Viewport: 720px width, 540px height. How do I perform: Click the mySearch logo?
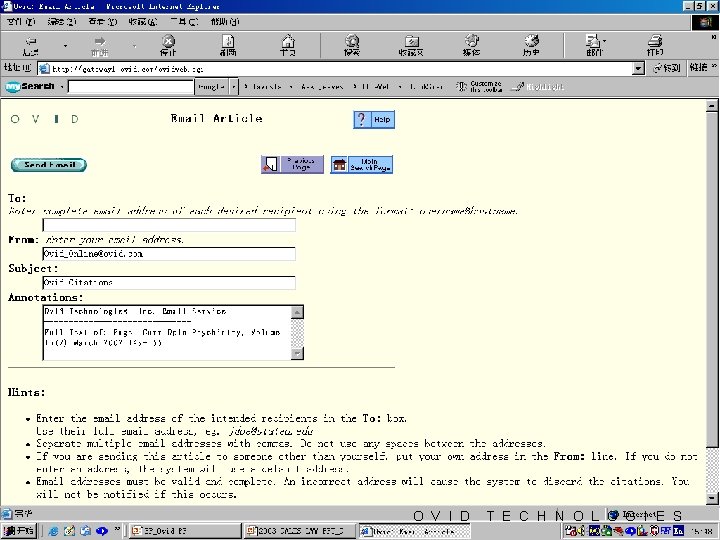point(29,86)
